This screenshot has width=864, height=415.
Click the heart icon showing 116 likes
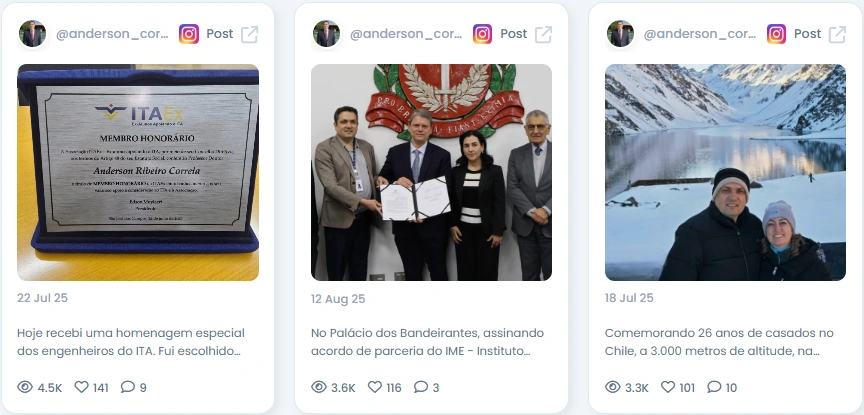[x=375, y=387]
